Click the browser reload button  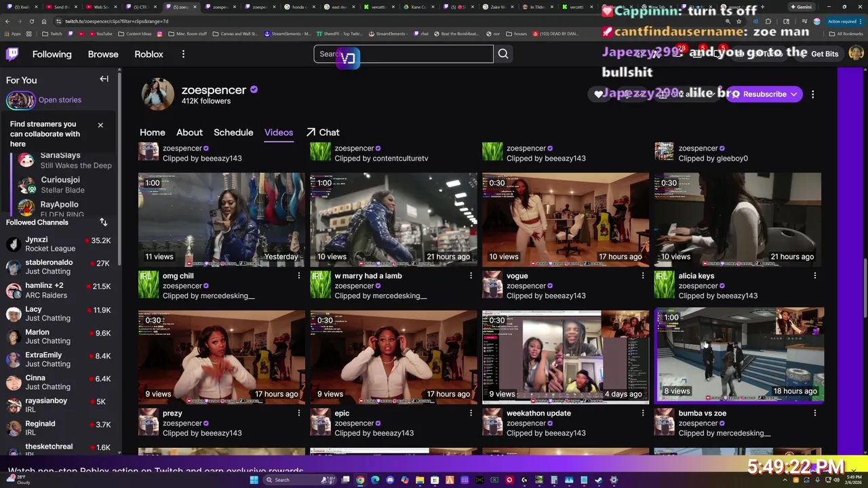pyautogui.click(x=32, y=21)
